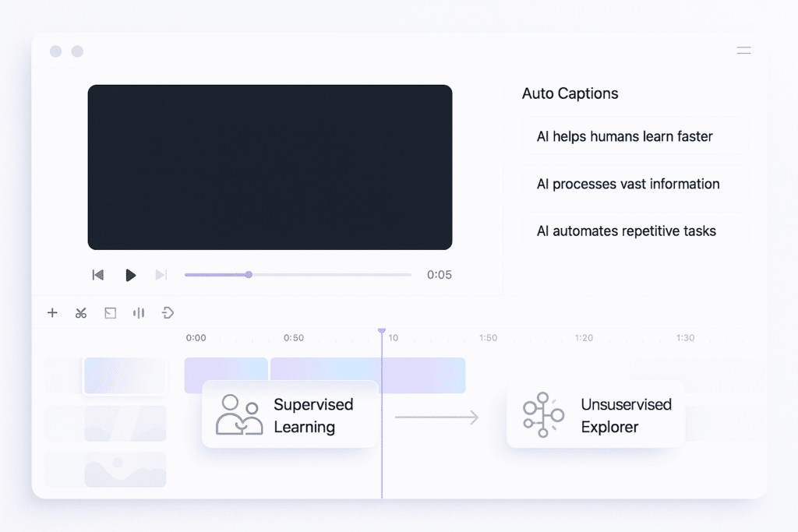Open the Crop frame tool

(x=110, y=312)
